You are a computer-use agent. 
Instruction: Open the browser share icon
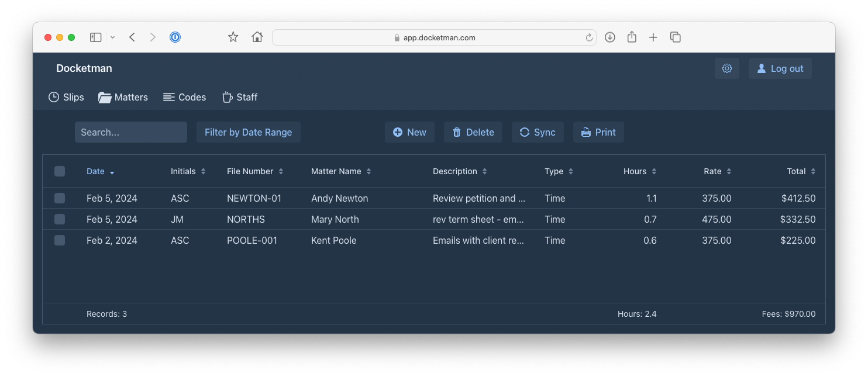632,37
